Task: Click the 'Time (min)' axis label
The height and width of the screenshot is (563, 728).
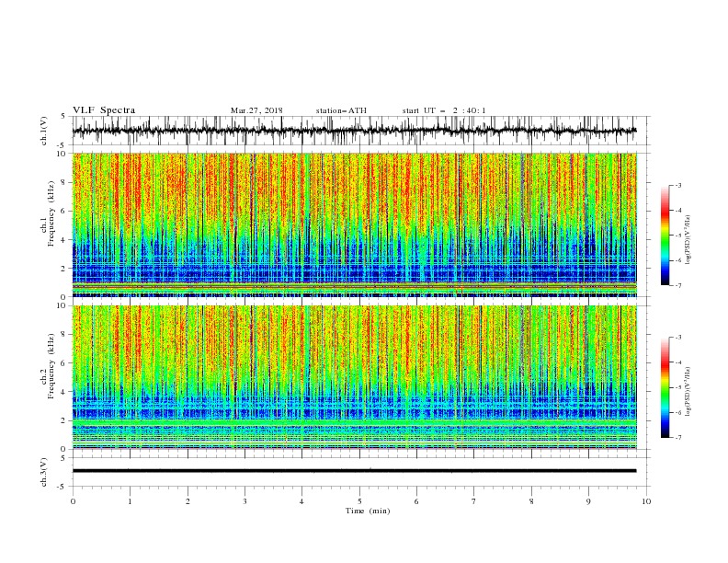Action: pos(368,511)
